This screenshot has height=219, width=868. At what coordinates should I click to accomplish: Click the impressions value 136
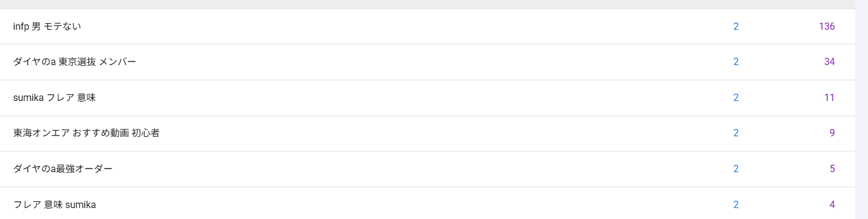click(x=827, y=26)
